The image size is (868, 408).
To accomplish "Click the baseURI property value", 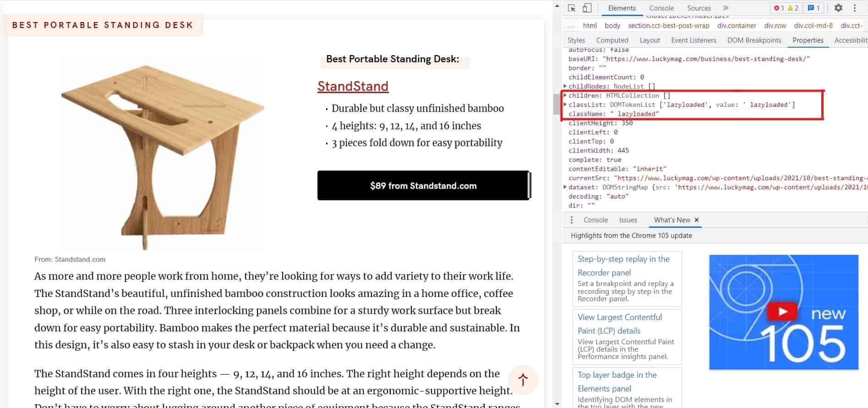I will (x=706, y=59).
